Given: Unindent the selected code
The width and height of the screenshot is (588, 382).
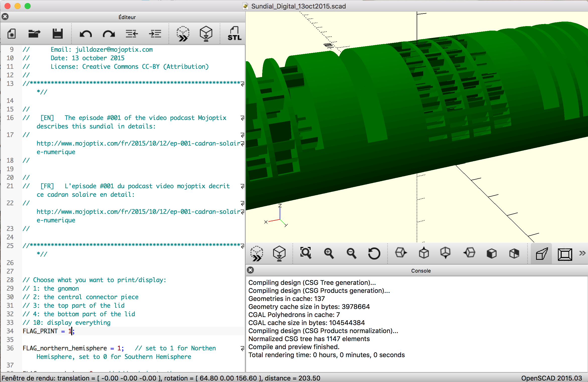Looking at the screenshot, I should coord(132,34).
